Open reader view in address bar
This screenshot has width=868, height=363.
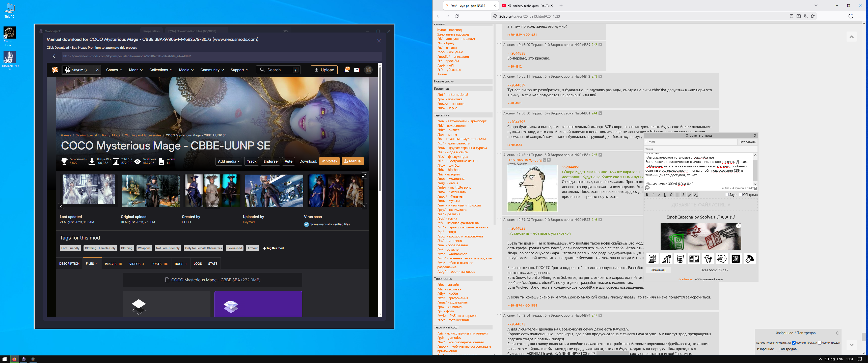[791, 16]
